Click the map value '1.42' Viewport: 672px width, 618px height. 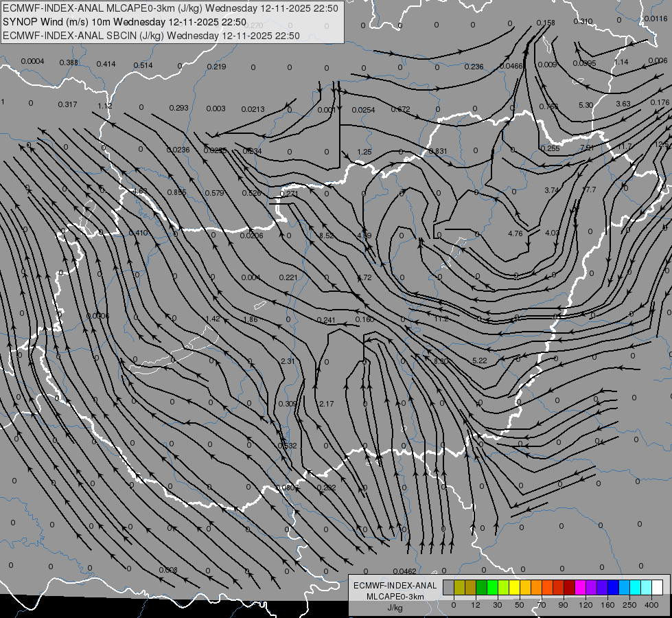point(213,319)
